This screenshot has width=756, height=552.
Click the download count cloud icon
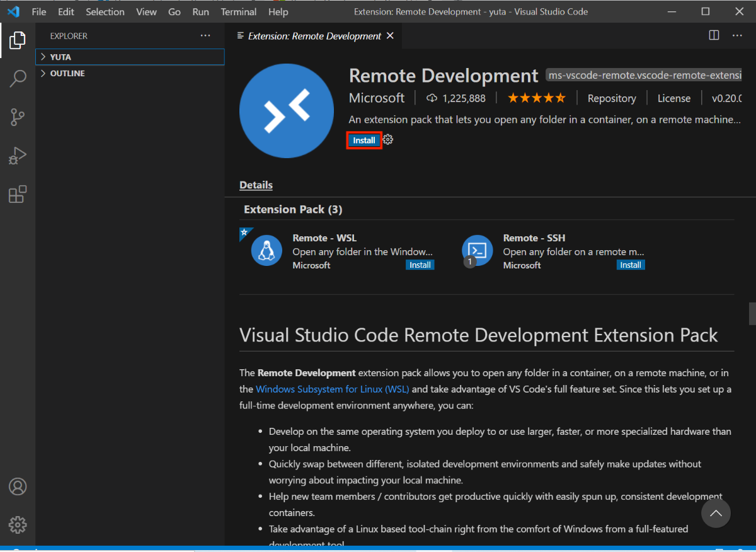[432, 98]
